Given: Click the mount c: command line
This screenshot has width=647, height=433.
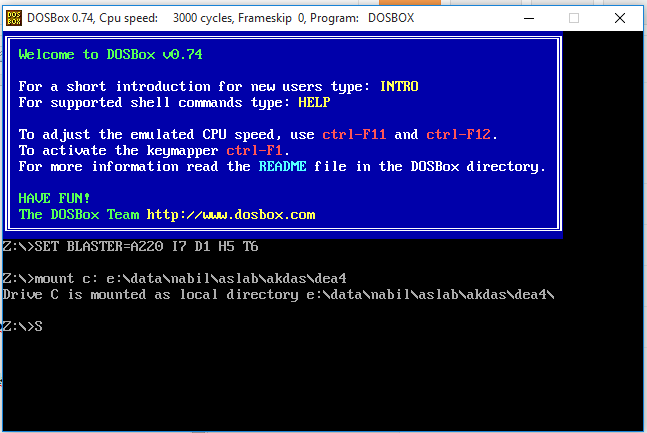Looking at the screenshot, I should pyautogui.click(x=175, y=279).
